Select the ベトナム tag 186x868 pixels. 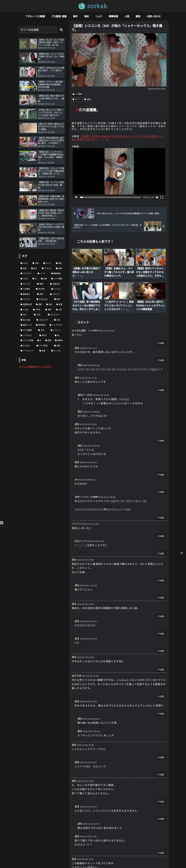56,289
